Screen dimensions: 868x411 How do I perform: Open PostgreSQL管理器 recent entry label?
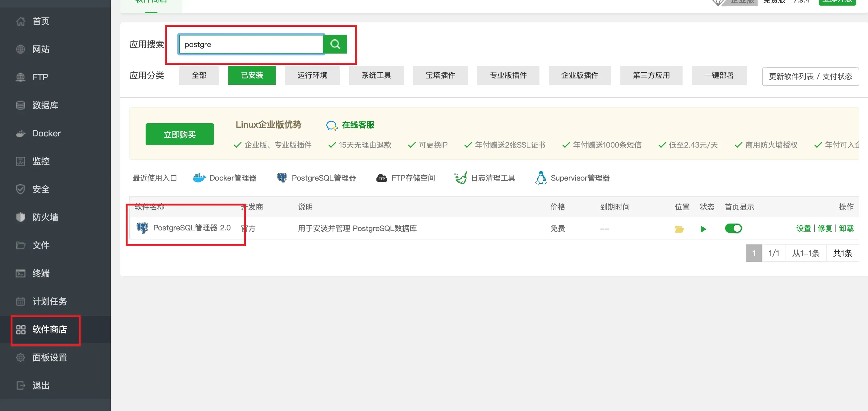point(324,178)
